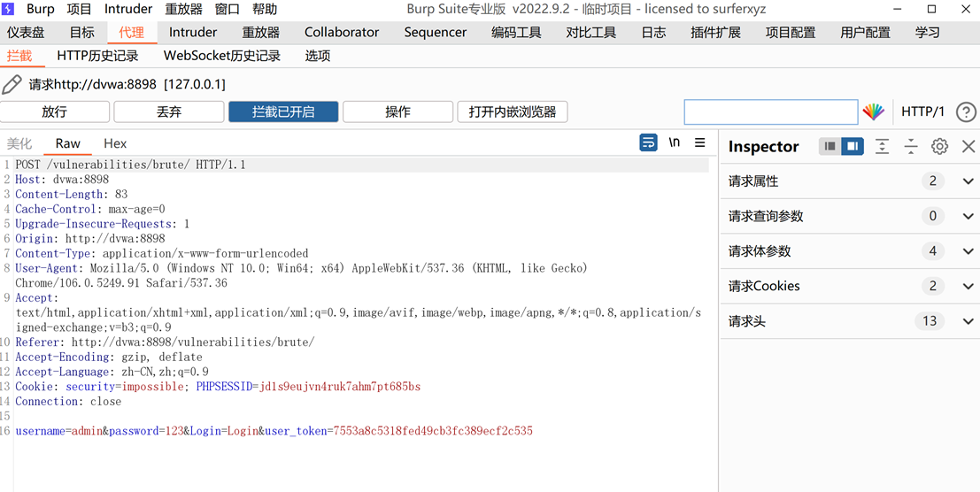Toggle the 拦截已开启 intercept button
This screenshot has height=492, width=980.
click(283, 112)
